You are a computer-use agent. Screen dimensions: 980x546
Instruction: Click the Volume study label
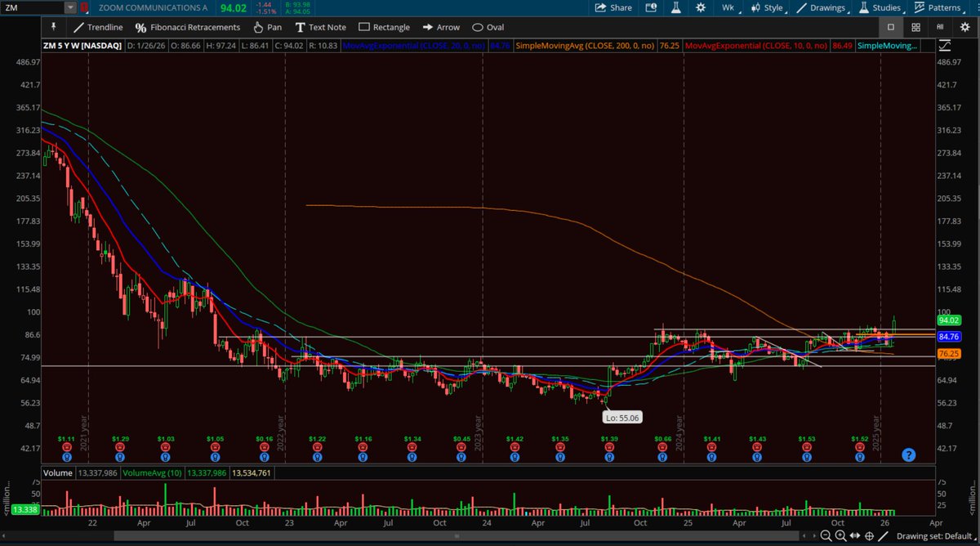click(57, 472)
